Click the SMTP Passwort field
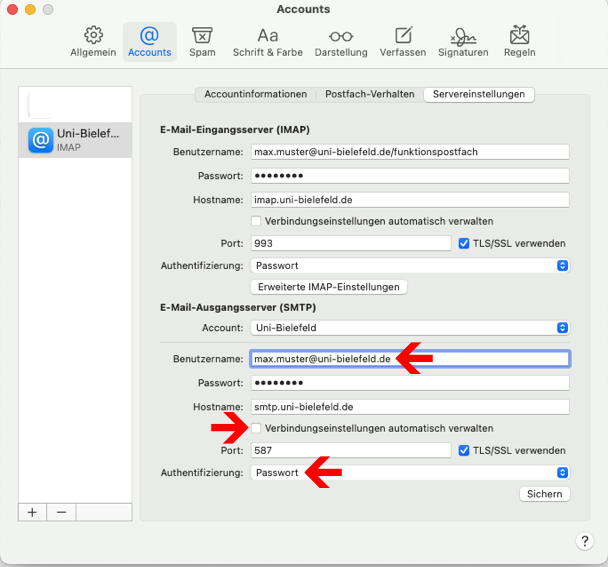The image size is (608, 567). pyautogui.click(x=410, y=383)
